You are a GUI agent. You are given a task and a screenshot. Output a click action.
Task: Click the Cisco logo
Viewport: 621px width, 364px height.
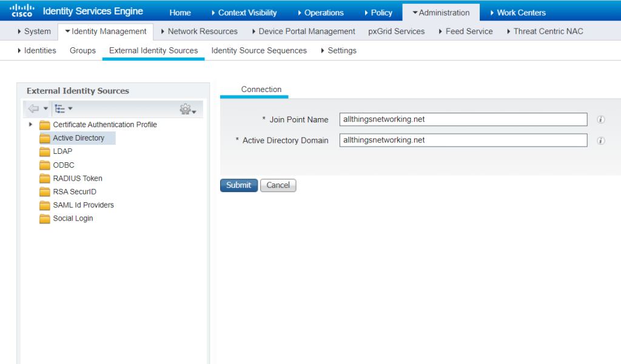tap(22, 11)
